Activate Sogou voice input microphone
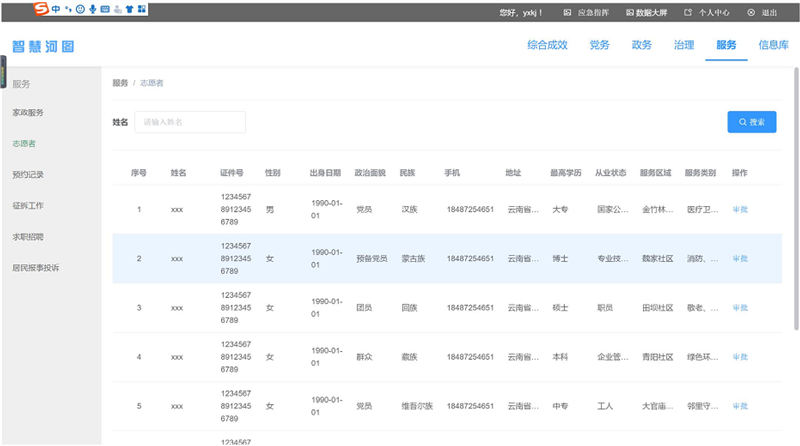The width and height of the screenshot is (800, 446). point(93,9)
